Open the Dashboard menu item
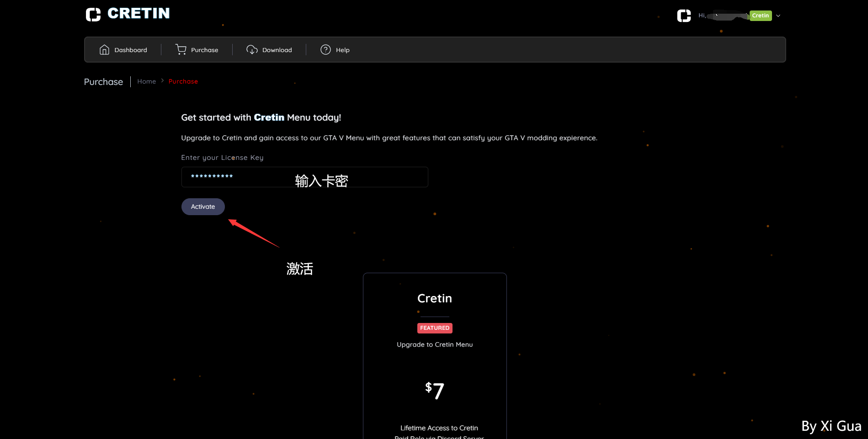This screenshot has width=868, height=439. [123, 50]
